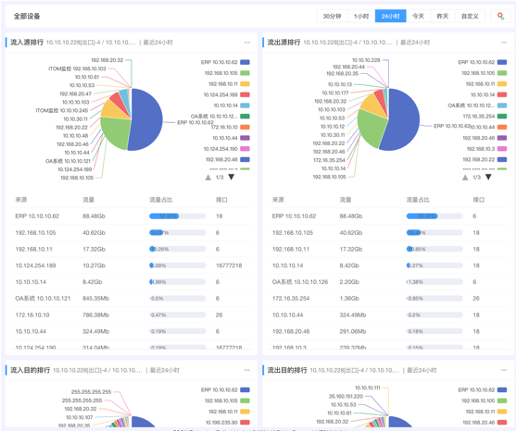Toggle 172.16.35.254 legend in 流出源排行
Image resolution: width=516 pixels, height=432 pixels.
click(485, 116)
